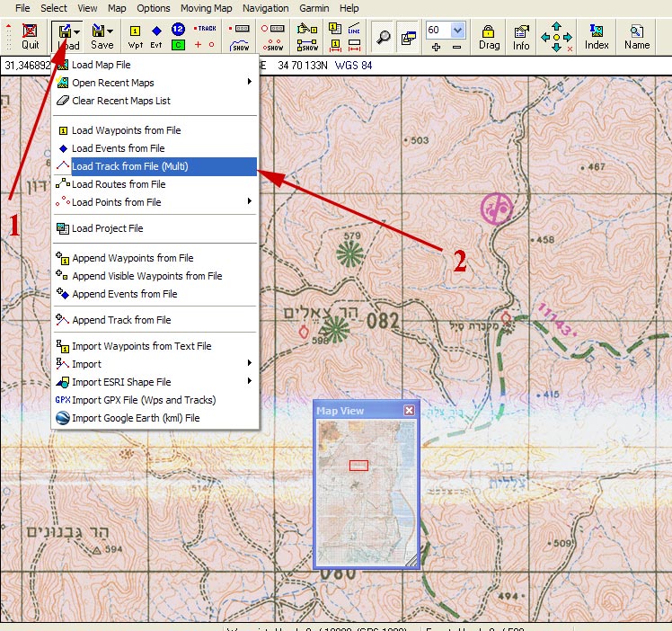672x631 pixels.
Task: Choose Import Google Earth (kml) File
Action: (x=155, y=418)
